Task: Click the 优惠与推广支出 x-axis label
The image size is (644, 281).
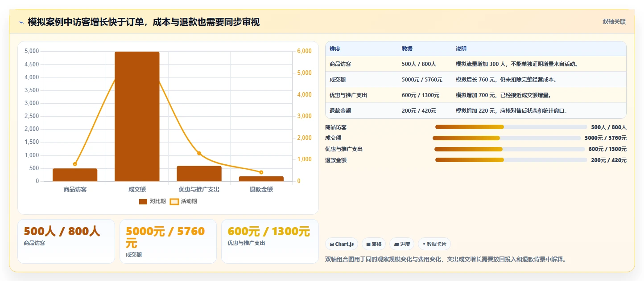Action: (x=199, y=189)
